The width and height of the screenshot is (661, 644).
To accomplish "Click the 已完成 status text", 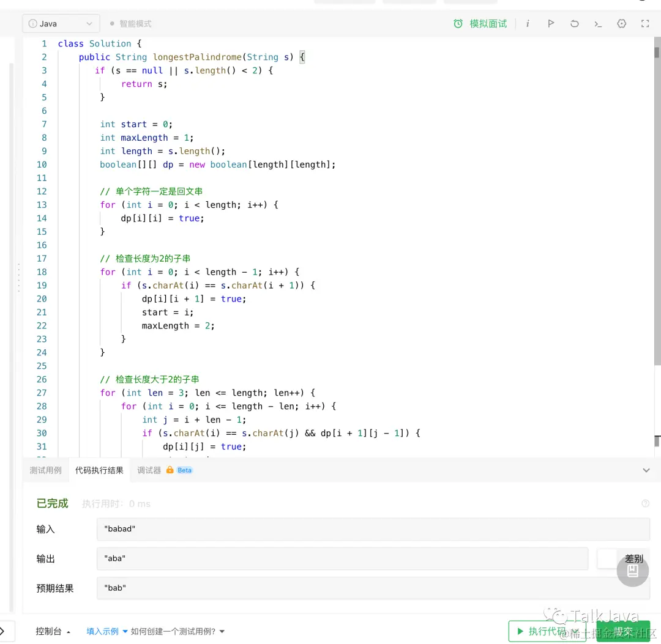I will (x=52, y=503).
